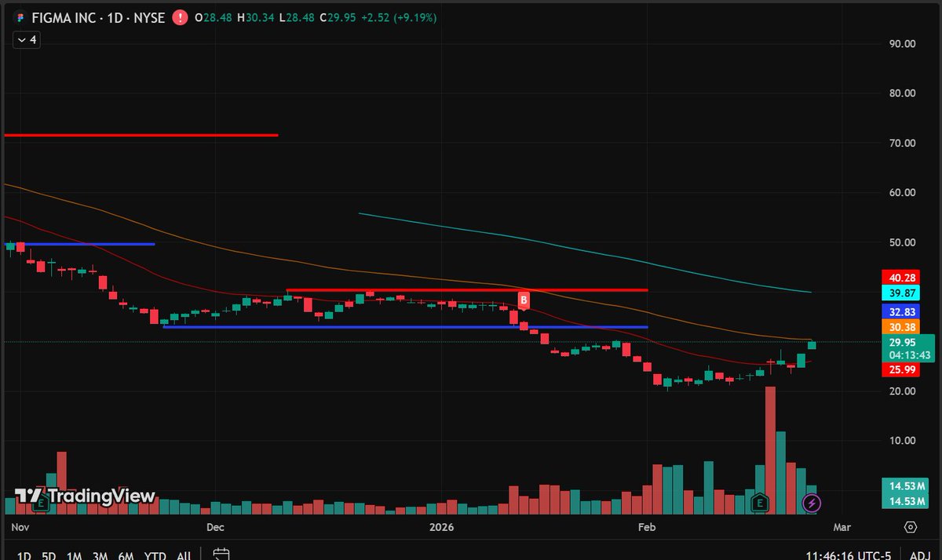This screenshot has height=560, width=942.
Task: Click the 10.00 price axis value
Action: point(902,441)
